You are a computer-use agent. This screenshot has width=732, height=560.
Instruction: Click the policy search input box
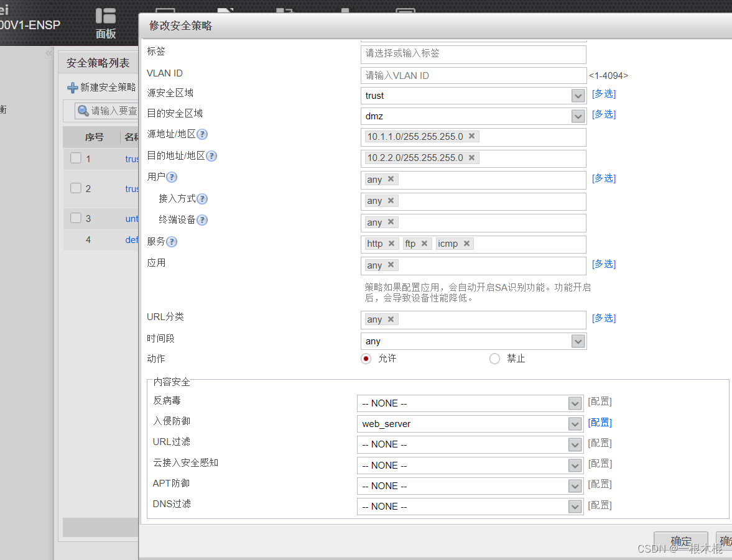coord(107,111)
